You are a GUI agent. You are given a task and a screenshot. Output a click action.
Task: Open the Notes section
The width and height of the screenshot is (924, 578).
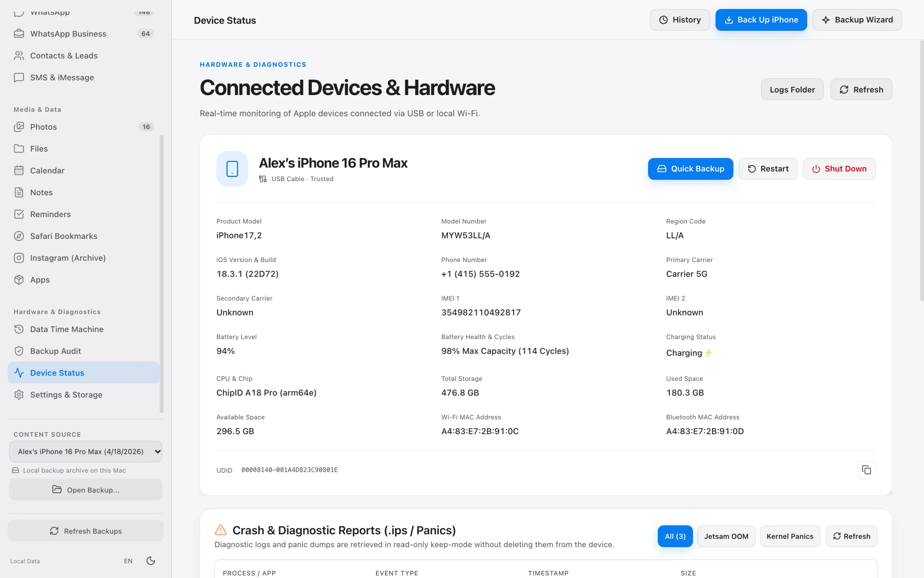click(x=83, y=192)
